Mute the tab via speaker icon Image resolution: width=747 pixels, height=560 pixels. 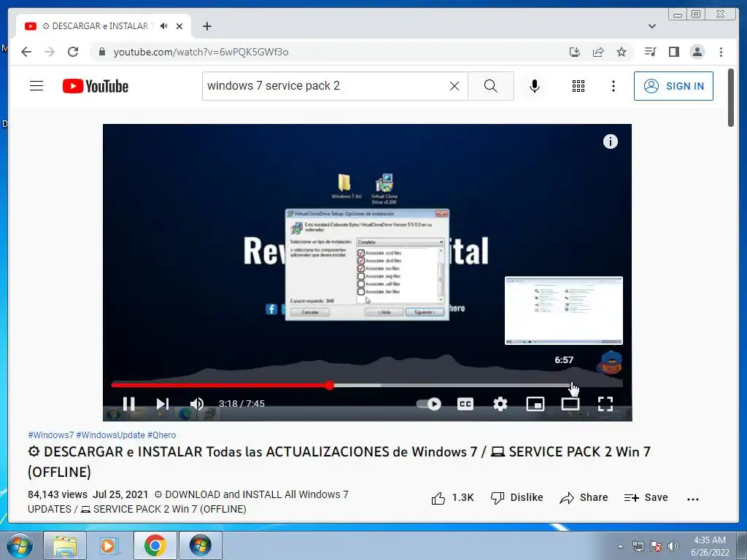point(164,26)
